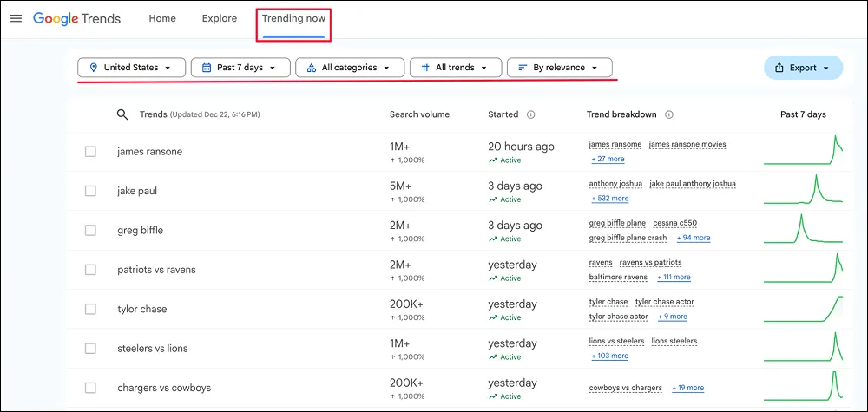Click the anthony joshua breakdown term
868x412 pixels.
click(x=615, y=184)
